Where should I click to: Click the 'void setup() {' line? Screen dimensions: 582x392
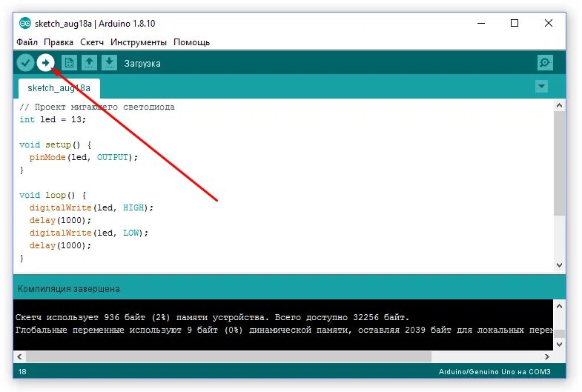click(x=56, y=144)
